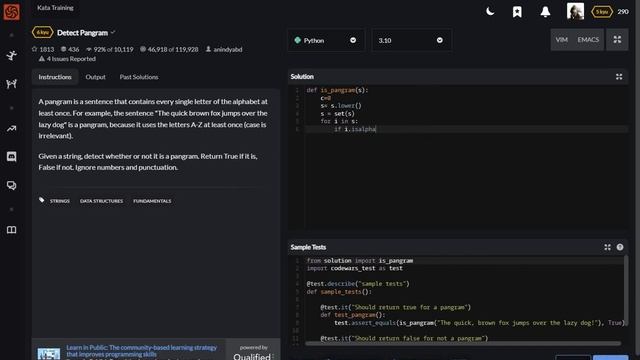Click the FUNDAMENTALS tag
The height and width of the screenshot is (360, 640).
coord(152,201)
